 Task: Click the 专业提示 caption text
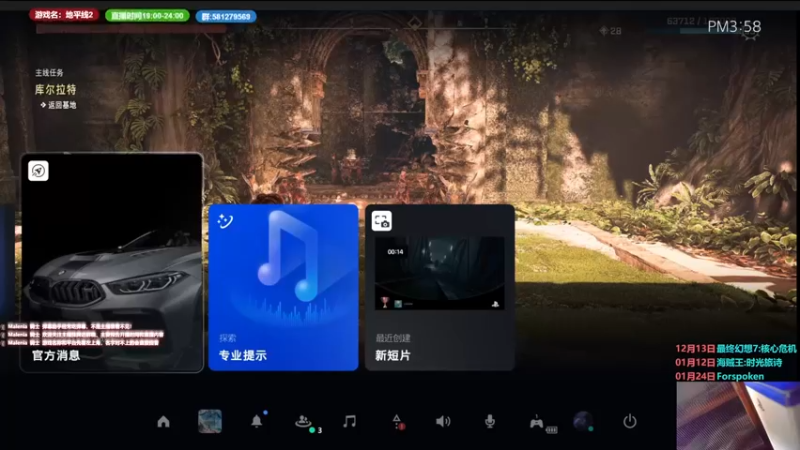pyautogui.click(x=243, y=356)
